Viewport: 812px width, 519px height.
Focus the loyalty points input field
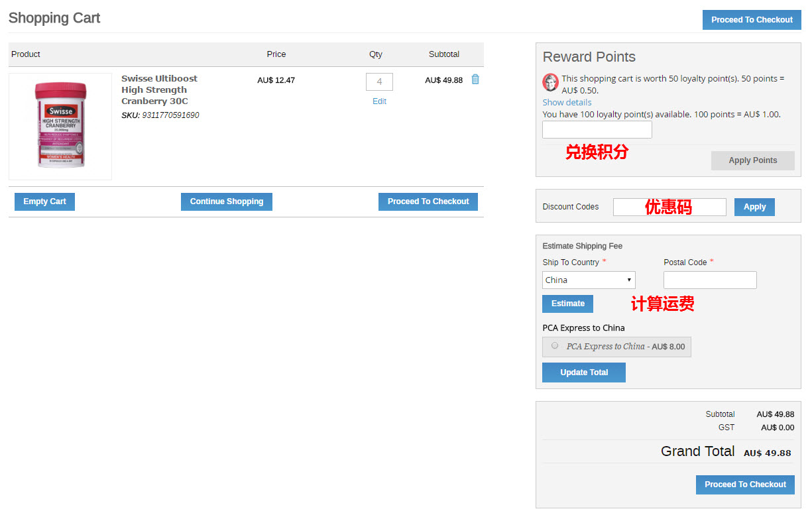click(597, 130)
